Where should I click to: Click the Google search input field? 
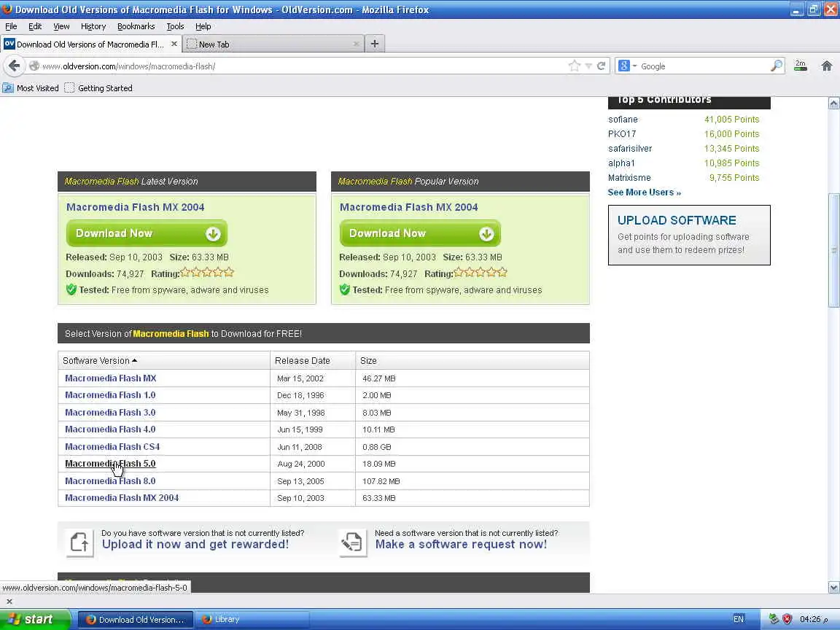pos(704,66)
